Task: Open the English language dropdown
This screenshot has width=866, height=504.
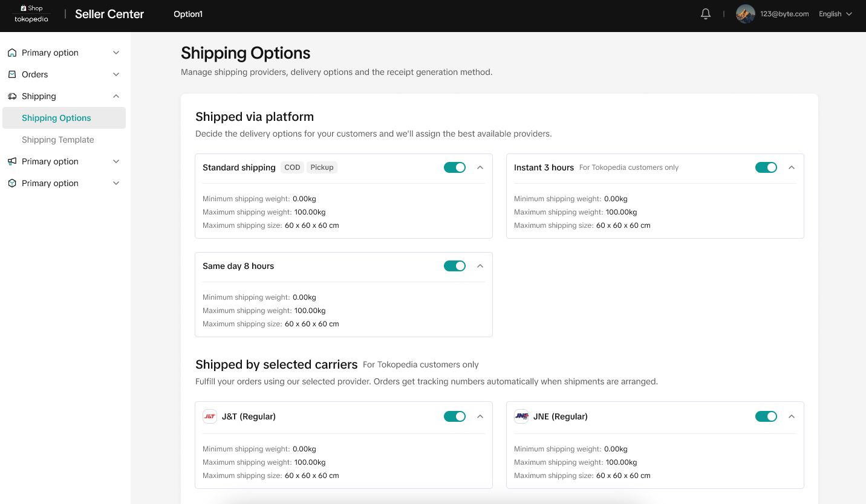Action: (835, 14)
